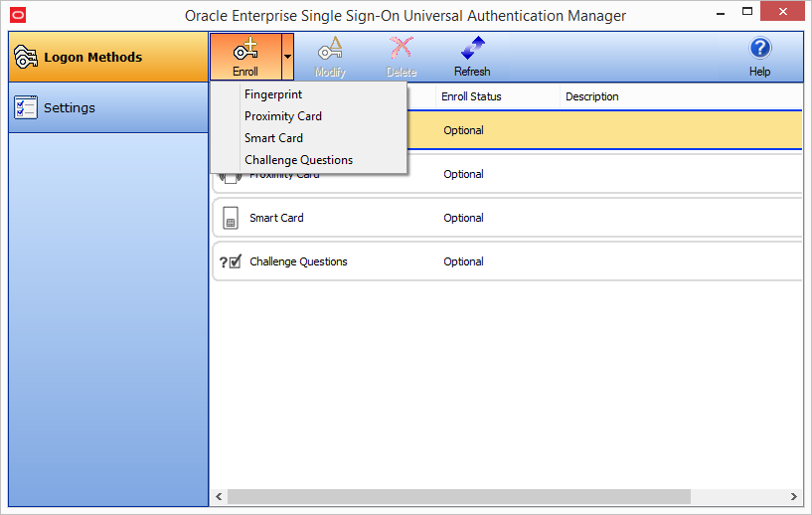
Task: Maximize the Authentication Manager window
Action: tap(747, 11)
